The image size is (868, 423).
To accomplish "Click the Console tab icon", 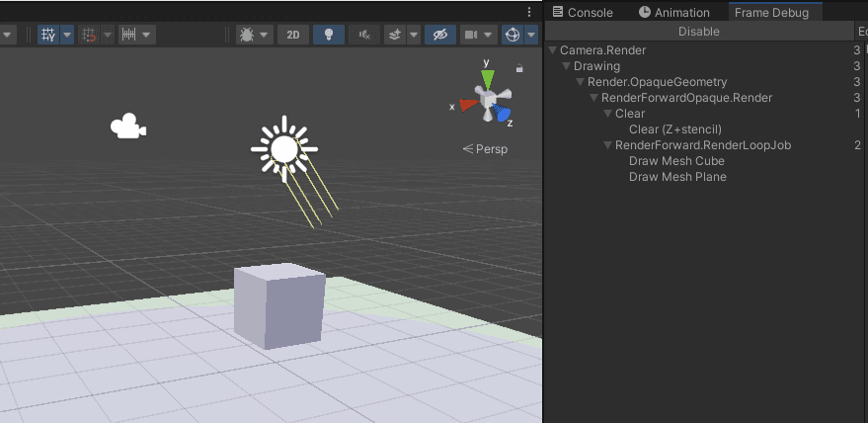I will (x=558, y=12).
